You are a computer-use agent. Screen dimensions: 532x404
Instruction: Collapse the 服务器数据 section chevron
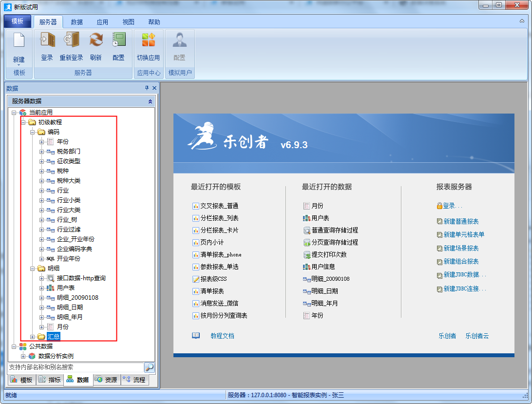point(150,101)
